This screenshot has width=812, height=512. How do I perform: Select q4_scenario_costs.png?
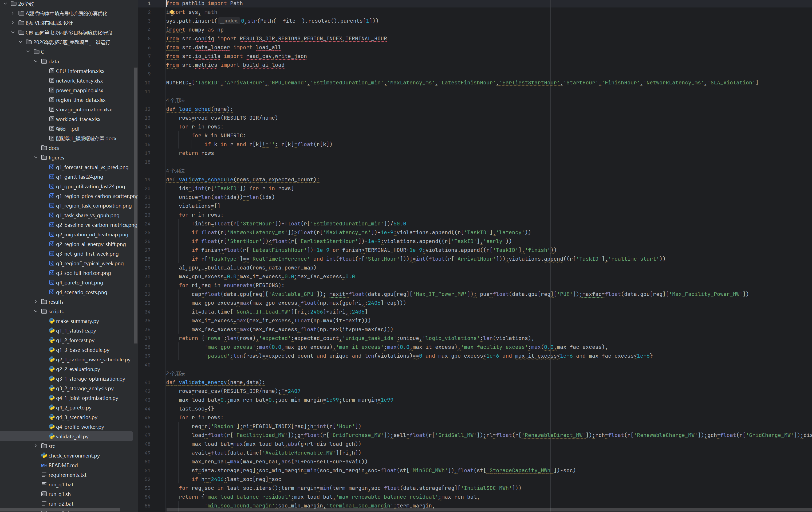click(x=82, y=292)
